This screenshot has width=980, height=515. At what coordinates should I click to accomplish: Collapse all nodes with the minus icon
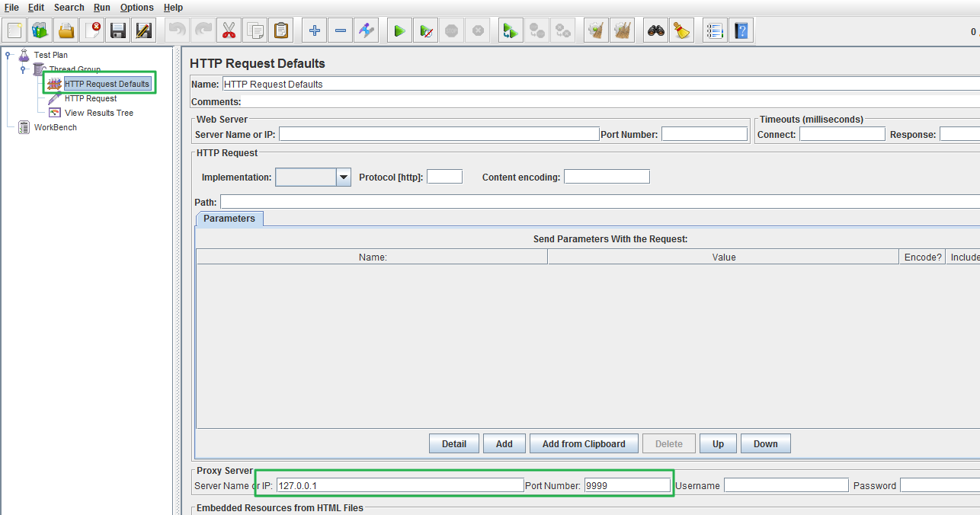[341, 31]
